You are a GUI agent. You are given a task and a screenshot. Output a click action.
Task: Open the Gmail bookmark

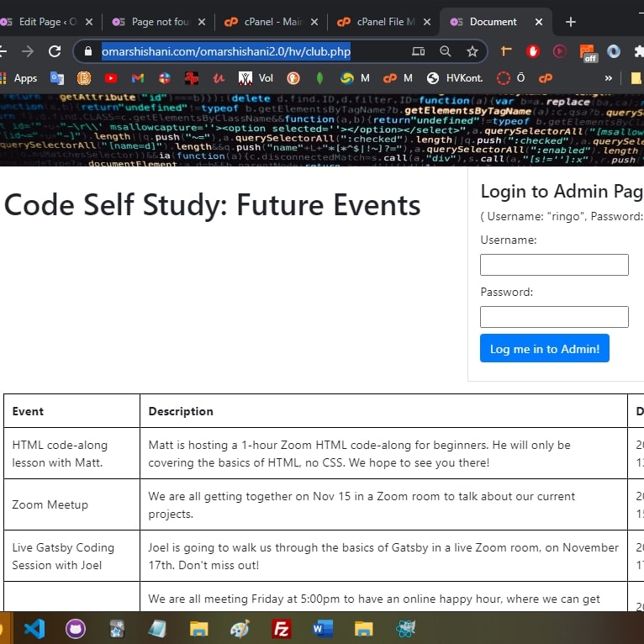[x=138, y=78]
